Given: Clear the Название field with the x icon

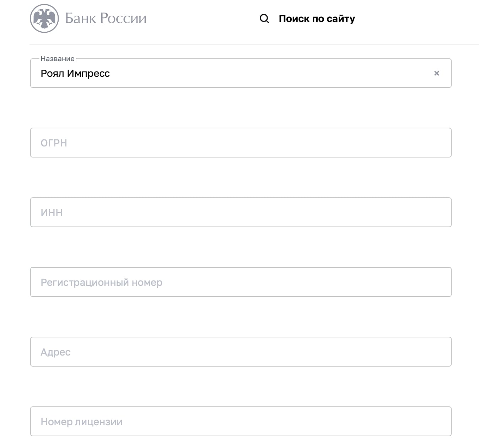Looking at the screenshot, I should tap(437, 73).
